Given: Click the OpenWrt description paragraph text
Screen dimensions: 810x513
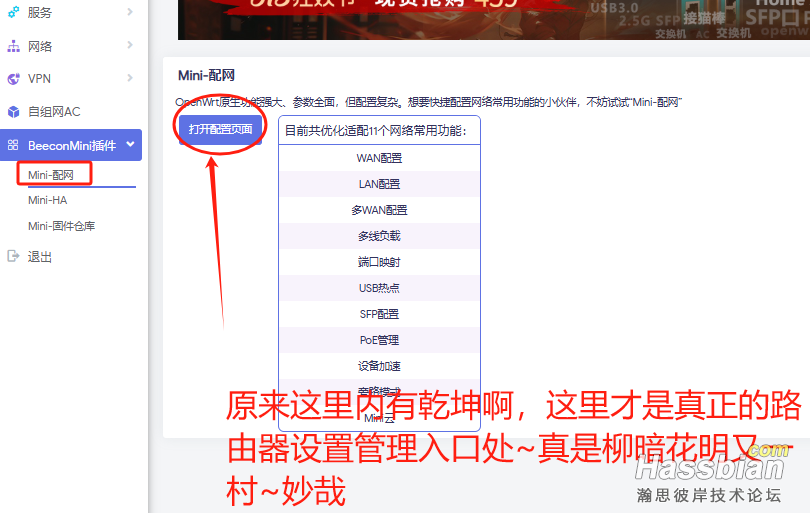Looking at the screenshot, I should (428, 102).
